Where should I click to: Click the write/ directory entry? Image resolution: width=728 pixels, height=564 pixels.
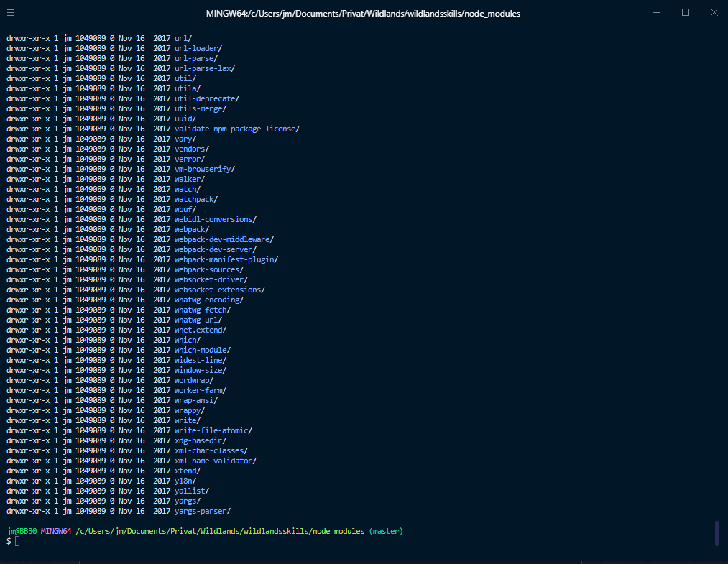click(188, 420)
